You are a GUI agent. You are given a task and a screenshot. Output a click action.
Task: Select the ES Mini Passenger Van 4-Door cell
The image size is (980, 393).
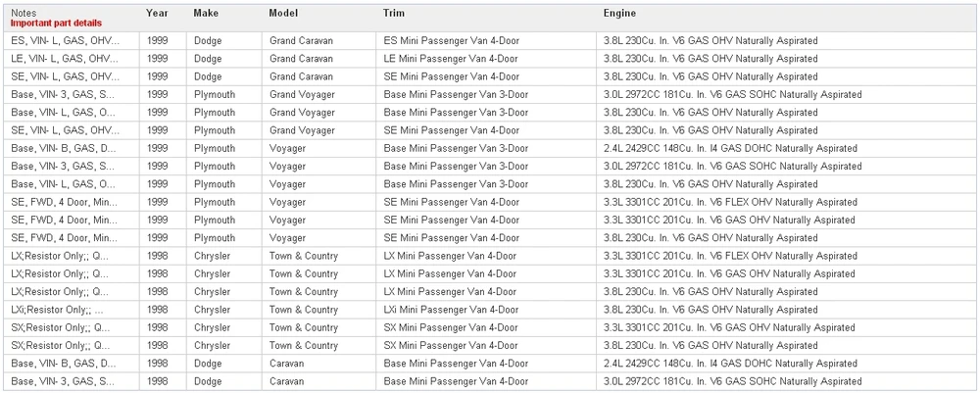451,40
